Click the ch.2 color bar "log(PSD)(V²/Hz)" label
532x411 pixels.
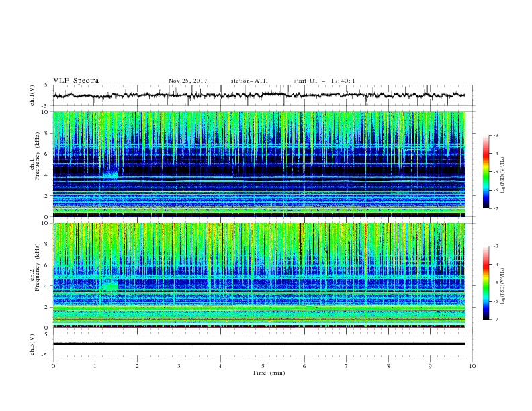tap(502, 285)
